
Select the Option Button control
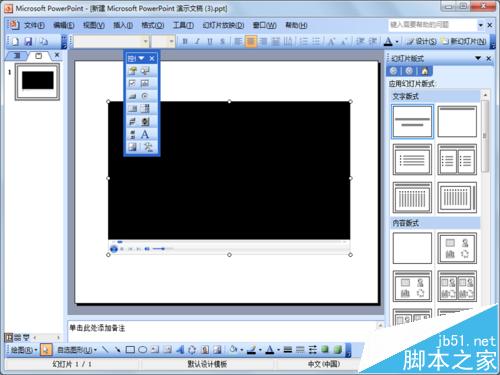coord(145,96)
